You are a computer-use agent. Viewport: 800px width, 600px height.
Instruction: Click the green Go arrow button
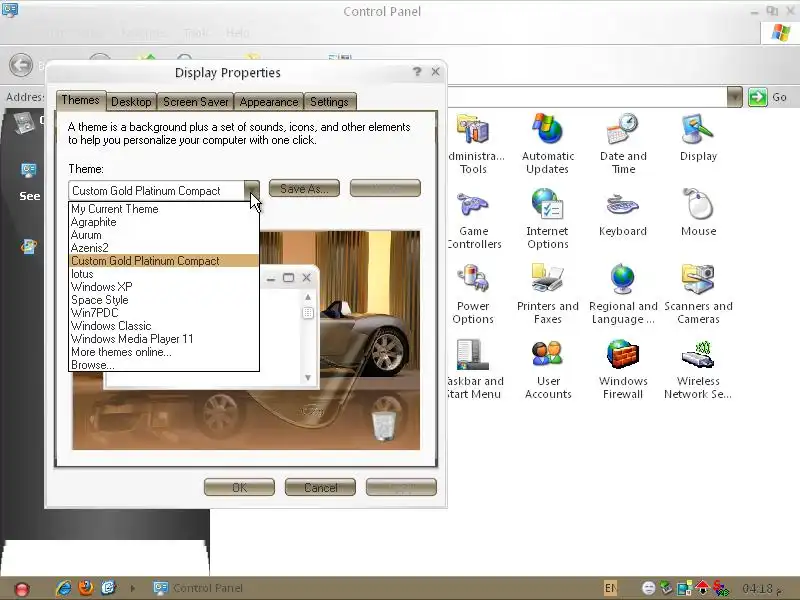pyautogui.click(x=758, y=97)
